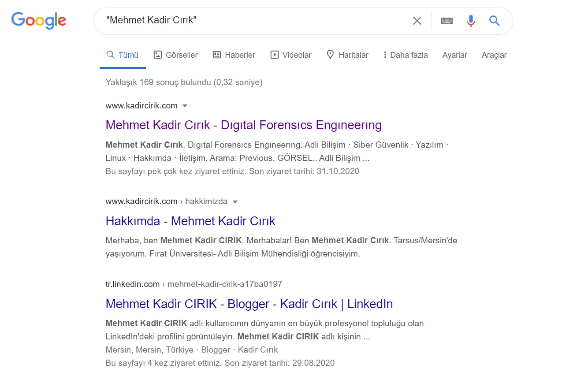Expand the Daha fazla more menu
Screen dimensions: 588x383
406,55
